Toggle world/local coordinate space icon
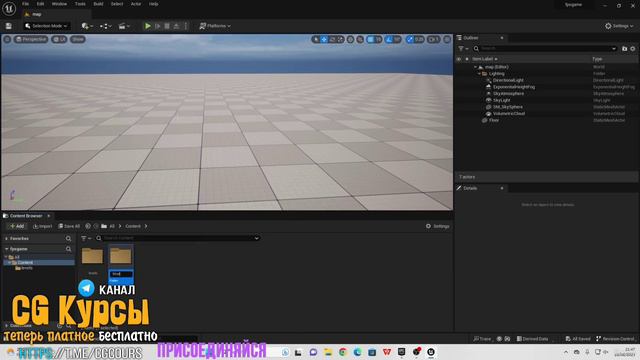640x360 pixels. pos(351,39)
